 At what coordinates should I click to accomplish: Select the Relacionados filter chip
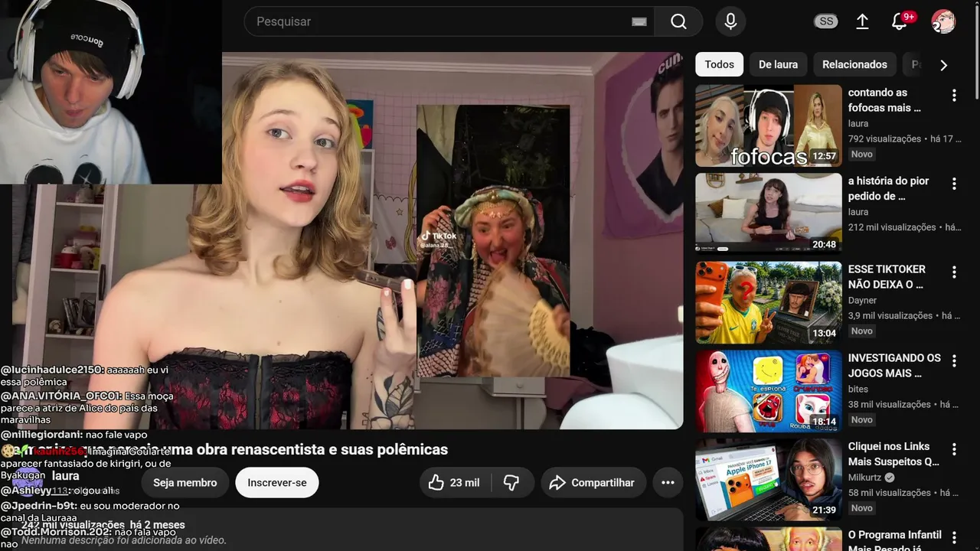pos(854,64)
